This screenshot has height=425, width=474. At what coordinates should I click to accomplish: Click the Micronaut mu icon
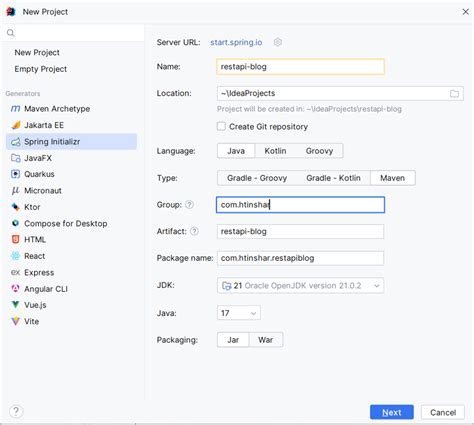click(x=15, y=190)
